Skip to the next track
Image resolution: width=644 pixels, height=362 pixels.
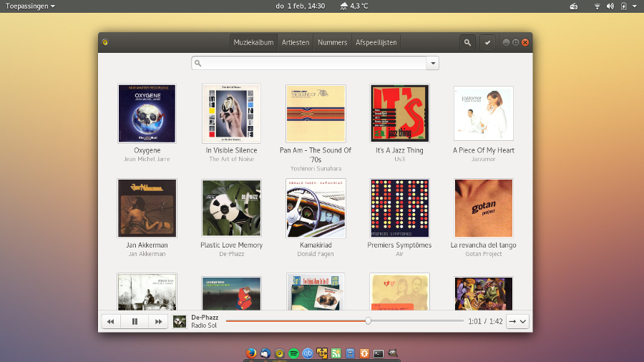point(158,321)
